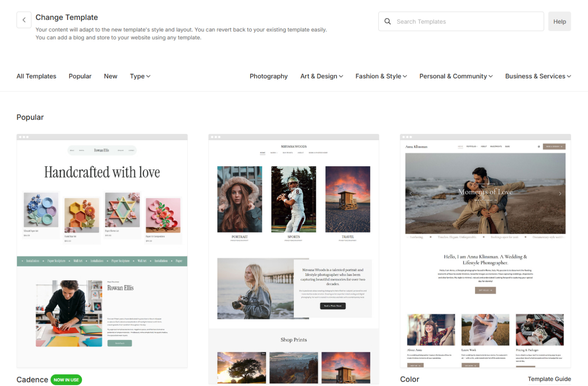
Task: Show the New templates tab
Action: point(111,76)
